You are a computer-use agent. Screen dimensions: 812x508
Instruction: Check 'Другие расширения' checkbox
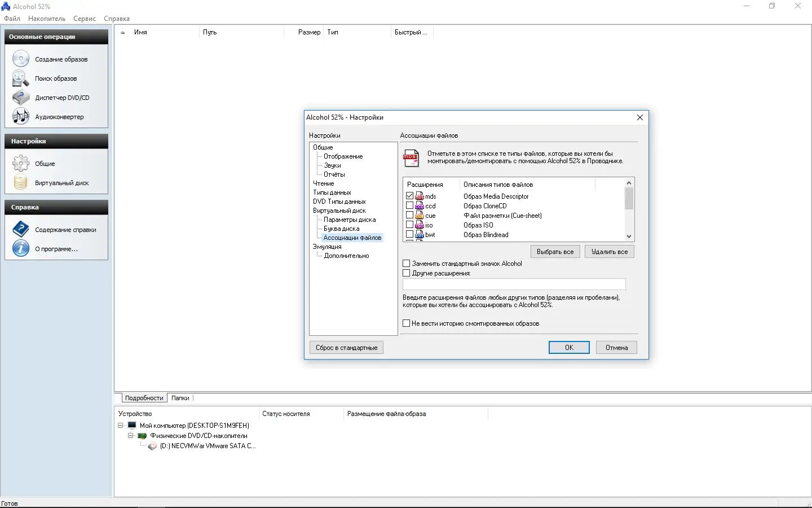407,273
